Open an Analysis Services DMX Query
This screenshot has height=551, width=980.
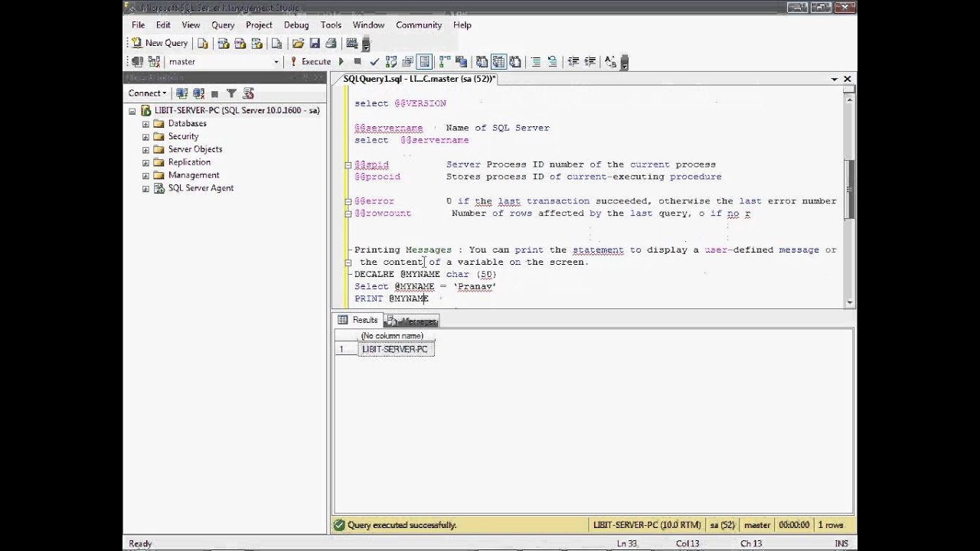240,44
